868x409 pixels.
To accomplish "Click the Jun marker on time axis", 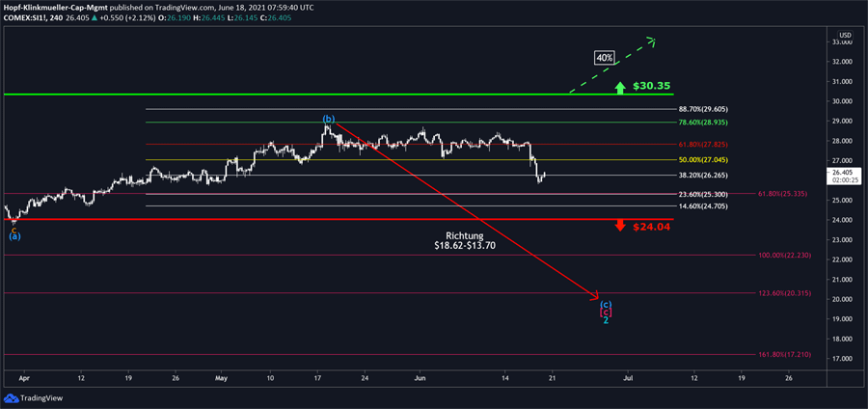I will (x=418, y=378).
